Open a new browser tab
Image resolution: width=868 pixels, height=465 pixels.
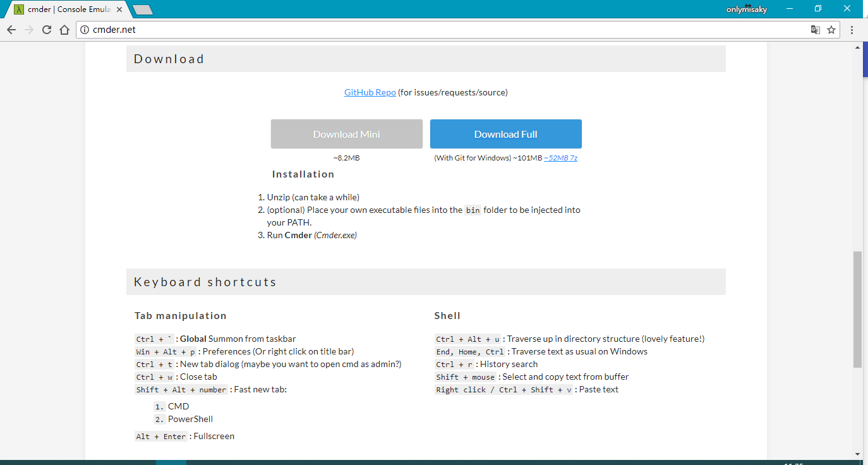[143, 10]
